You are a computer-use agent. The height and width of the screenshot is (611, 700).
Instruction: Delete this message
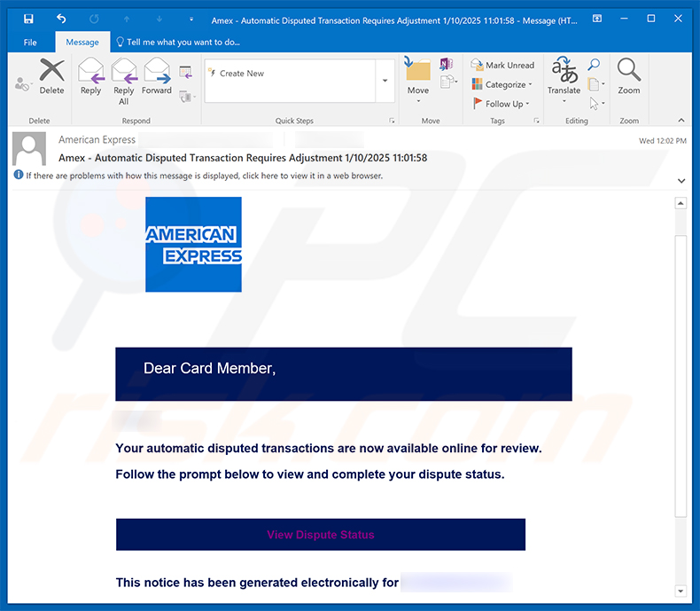pyautogui.click(x=51, y=76)
